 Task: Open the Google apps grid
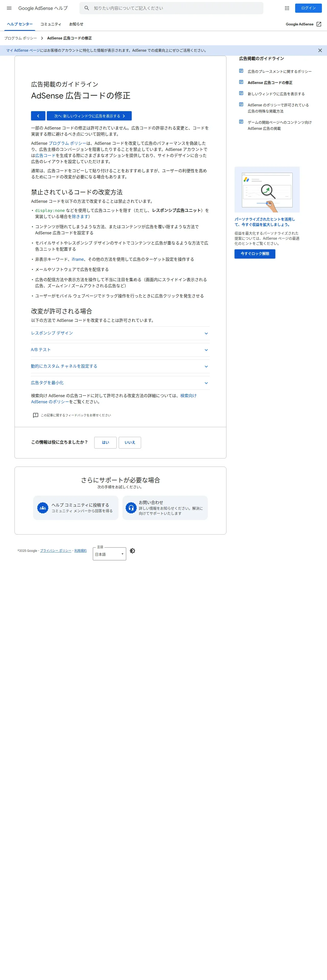click(x=287, y=8)
